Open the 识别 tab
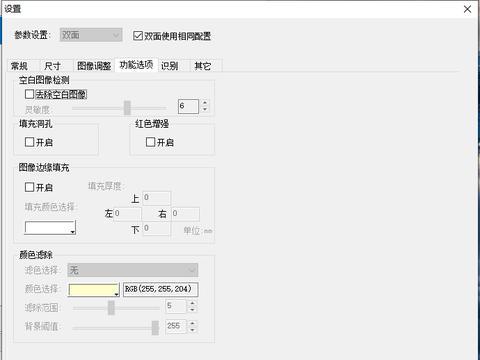 [x=170, y=66]
